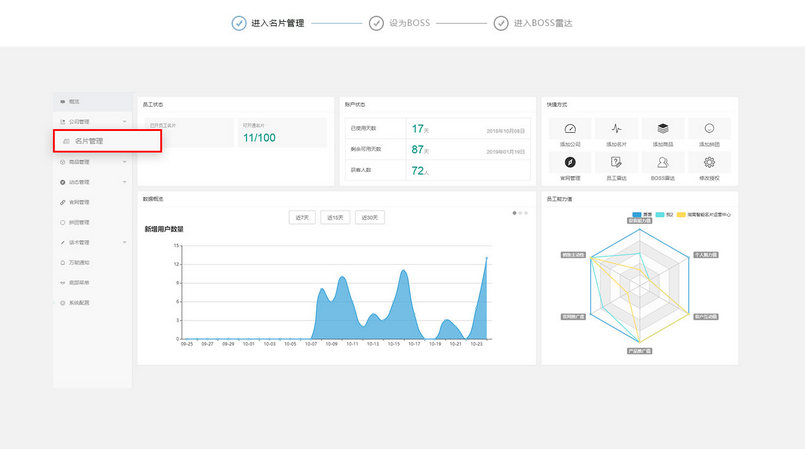Click the gear 修改授权 shortcut icon
The image size is (805, 449).
tap(709, 162)
